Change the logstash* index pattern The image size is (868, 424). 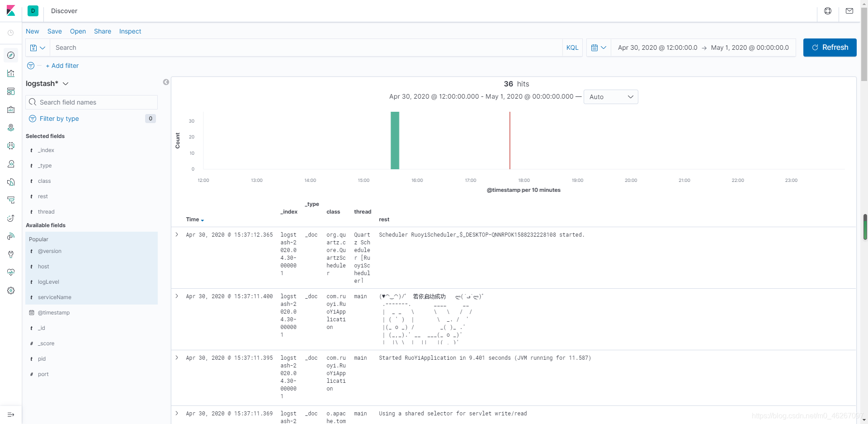(x=47, y=84)
